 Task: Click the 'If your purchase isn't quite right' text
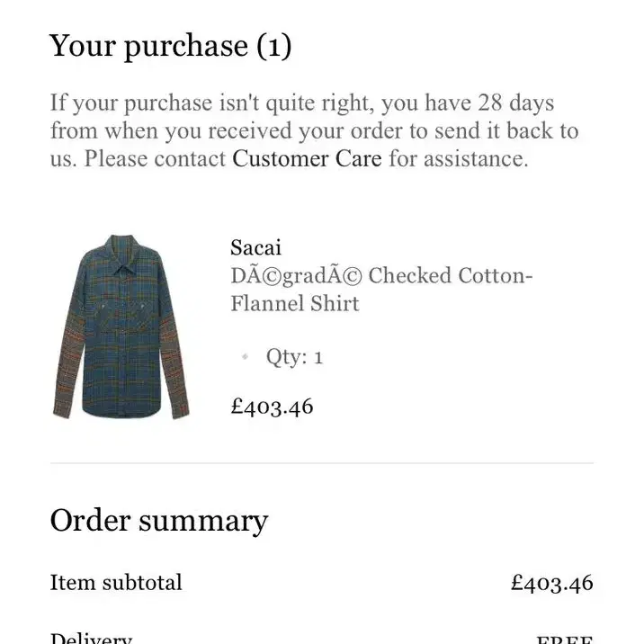[x=212, y=103]
